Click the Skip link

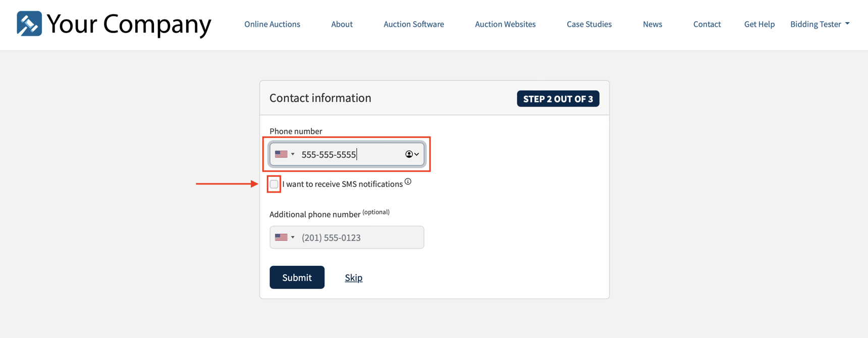(x=353, y=277)
